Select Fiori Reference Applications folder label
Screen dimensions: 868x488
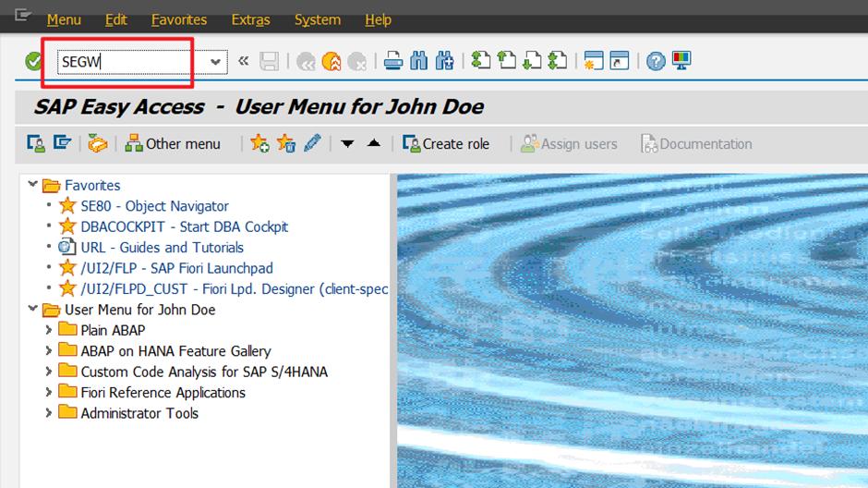point(163,393)
